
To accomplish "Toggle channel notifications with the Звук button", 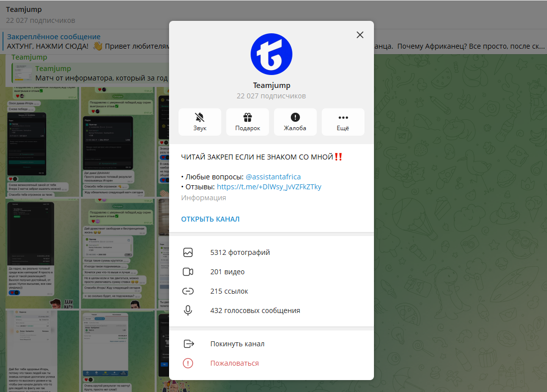I will pos(200,122).
